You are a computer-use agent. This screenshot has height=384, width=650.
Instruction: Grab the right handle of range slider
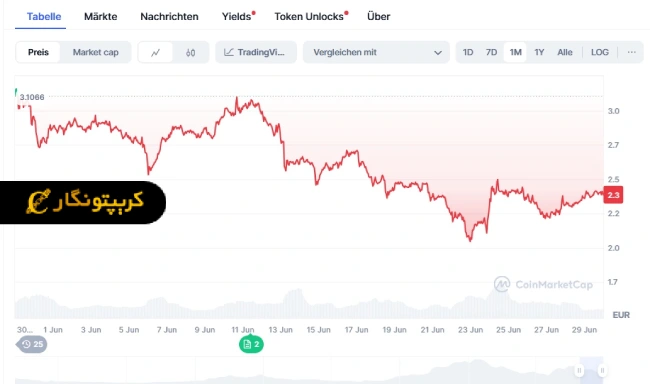click(x=602, y=370)
